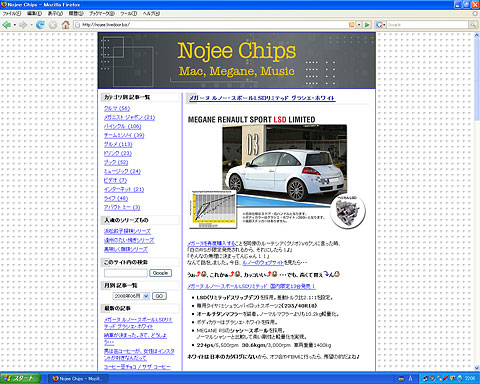The height and width of the screenshot is (384, 480).
Task: Open the 表示 (View) menu
Action: [55, 13]
